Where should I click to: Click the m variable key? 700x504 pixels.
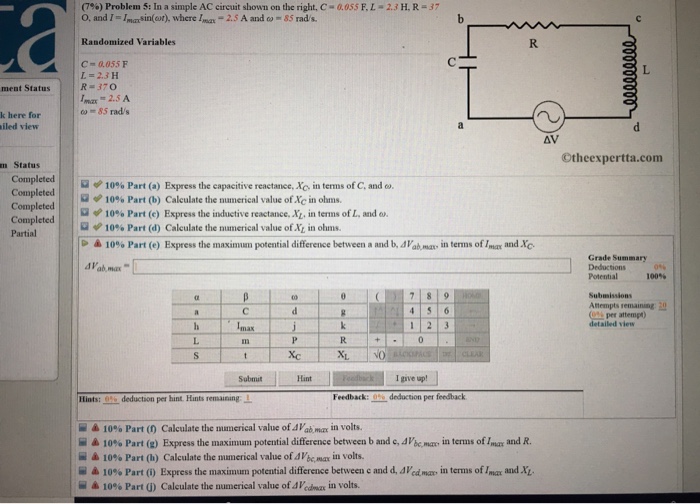coord(245,341)
